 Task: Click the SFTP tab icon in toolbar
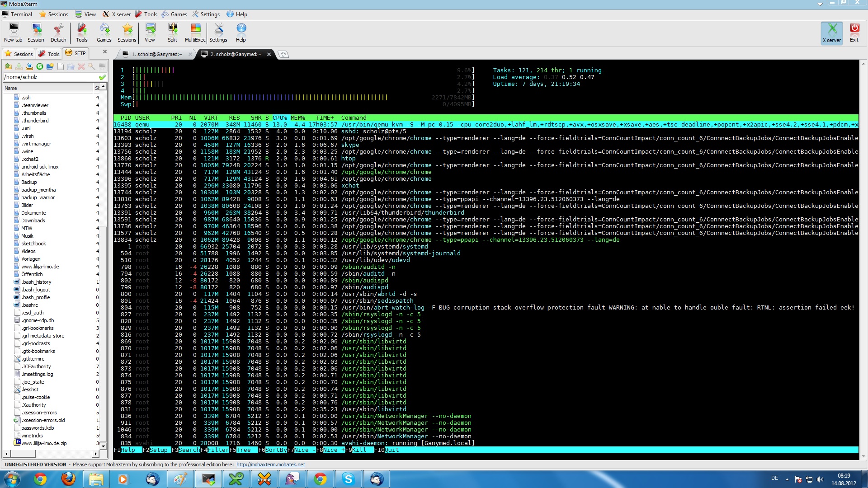[70, 53]
